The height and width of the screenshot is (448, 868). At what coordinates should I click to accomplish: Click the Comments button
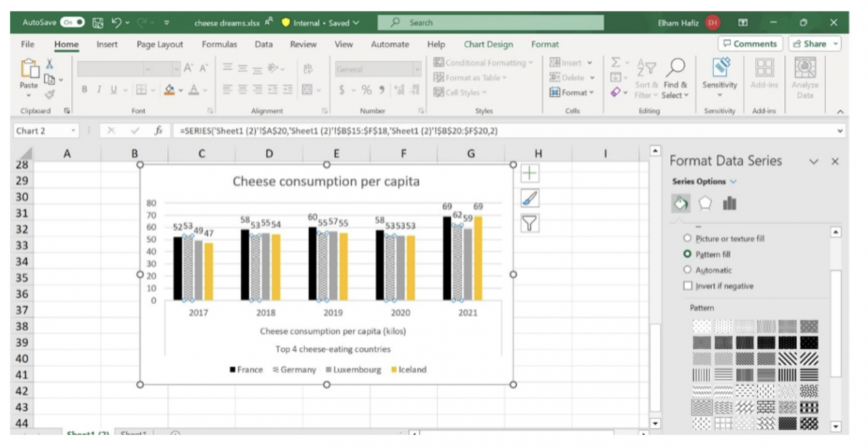749,44
